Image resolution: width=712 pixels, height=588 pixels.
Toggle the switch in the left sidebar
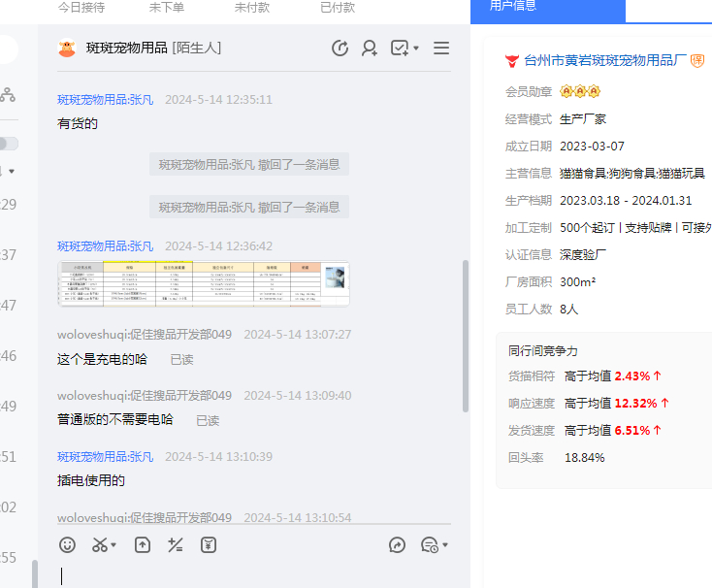pos(9,144)
